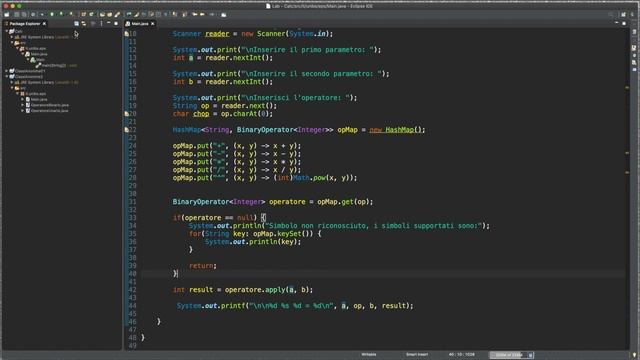The image size is (640, 360).
Task: Click the New wizard icon in main toolbar
Action: click(x=7, y=14)
